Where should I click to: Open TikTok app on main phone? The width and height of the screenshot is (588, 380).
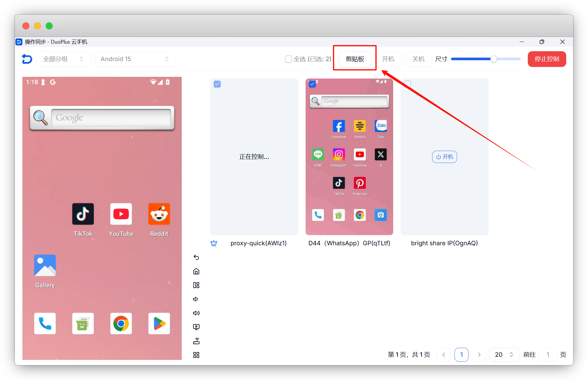[x=83, y=214]
